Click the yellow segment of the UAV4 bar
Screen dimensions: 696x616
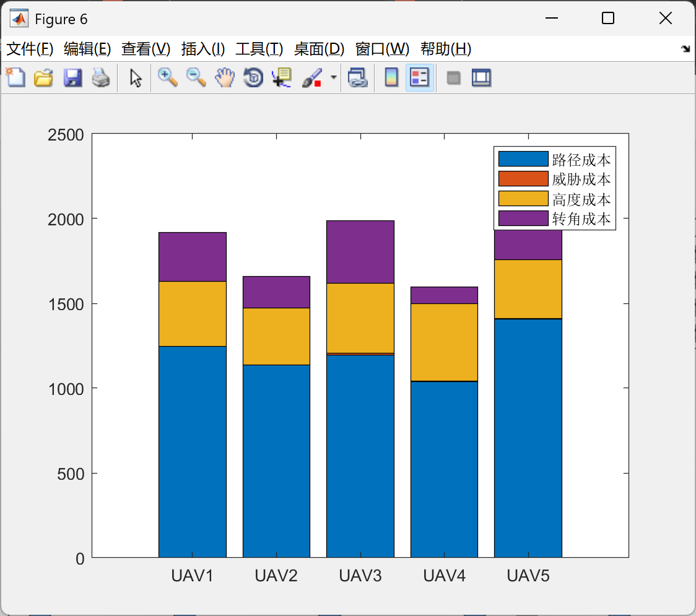tap(445, 342)
